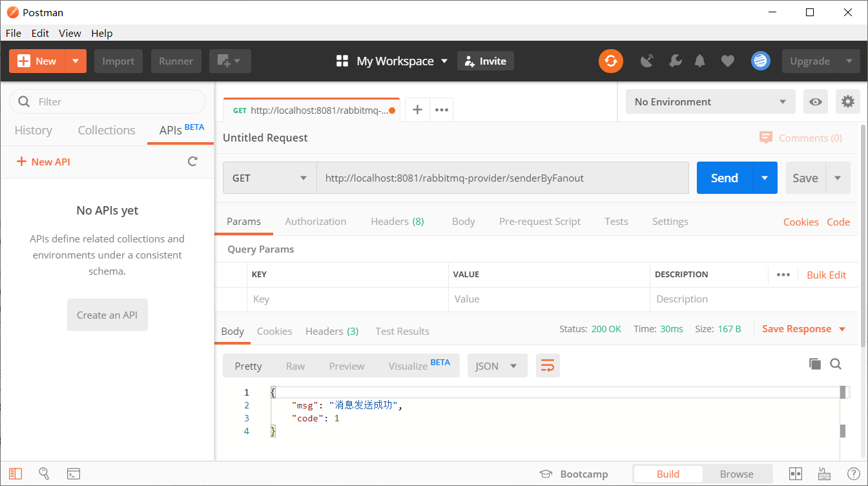Click the new window icon button
Viewport: 868px width, 486px height.
(230, 61)
